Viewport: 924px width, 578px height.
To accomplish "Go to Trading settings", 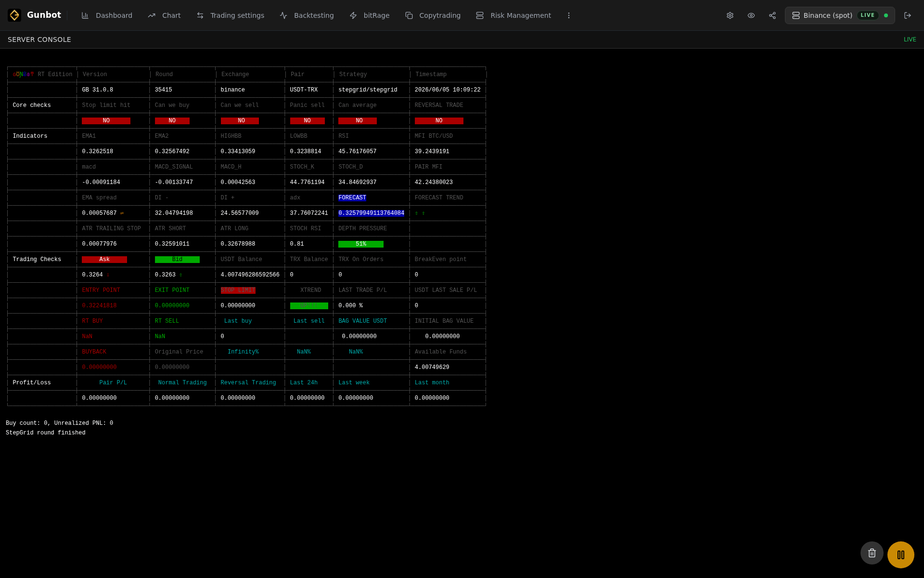I will coord(230,15).
